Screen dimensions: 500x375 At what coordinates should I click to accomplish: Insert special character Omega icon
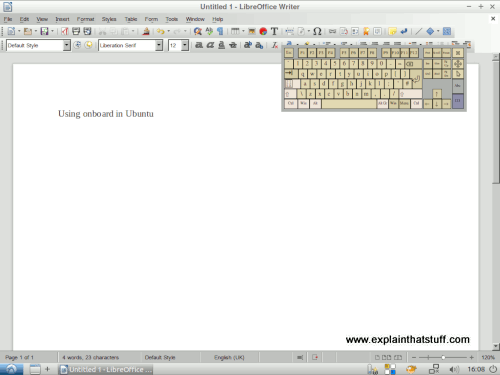pyautogui.click(x=317, y=31)
